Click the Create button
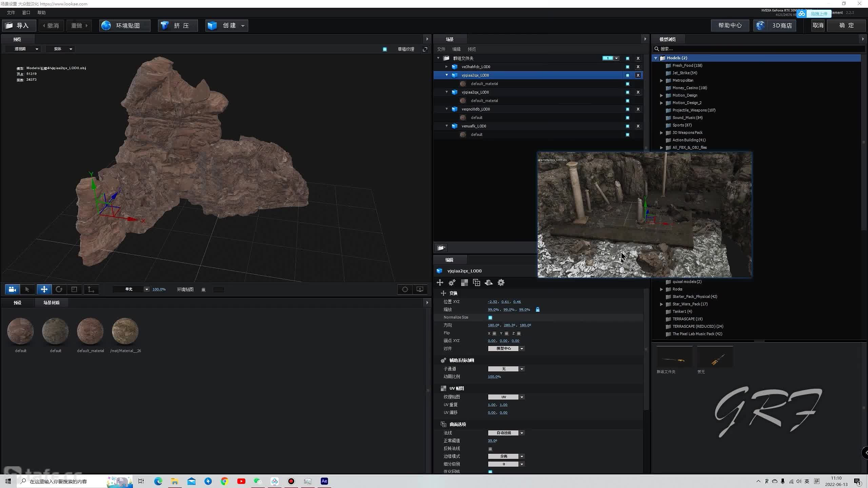This screenshot has height=488, width=868. [x=226, y=25]
